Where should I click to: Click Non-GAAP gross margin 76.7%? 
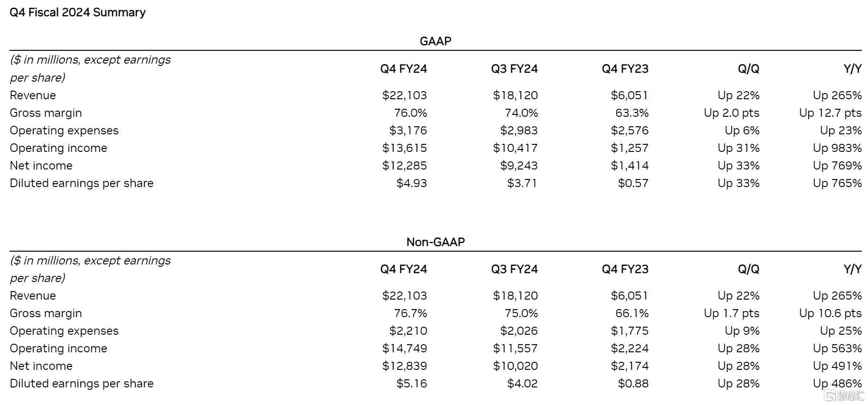pyautogui.click(x=410, y=313)
